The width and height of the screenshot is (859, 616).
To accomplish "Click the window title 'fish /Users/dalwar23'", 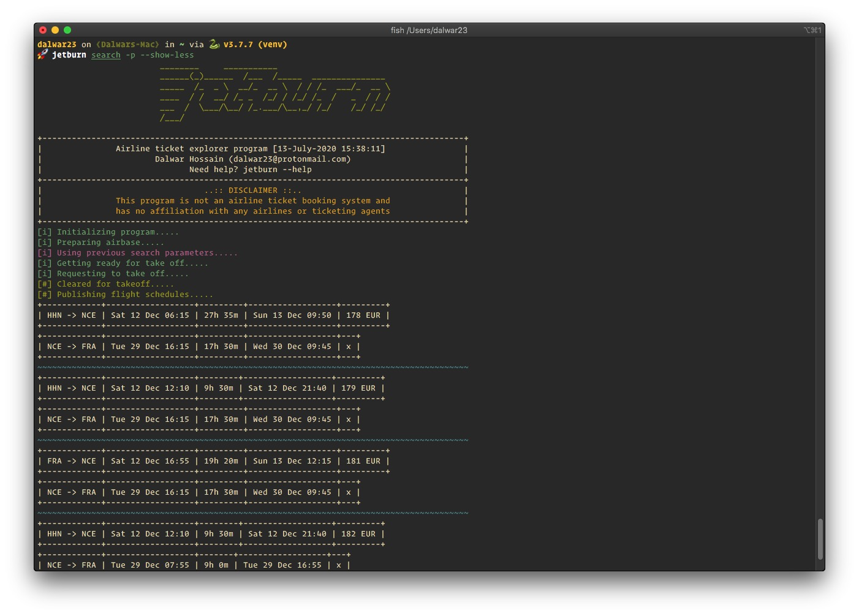I will click(429, 30).
